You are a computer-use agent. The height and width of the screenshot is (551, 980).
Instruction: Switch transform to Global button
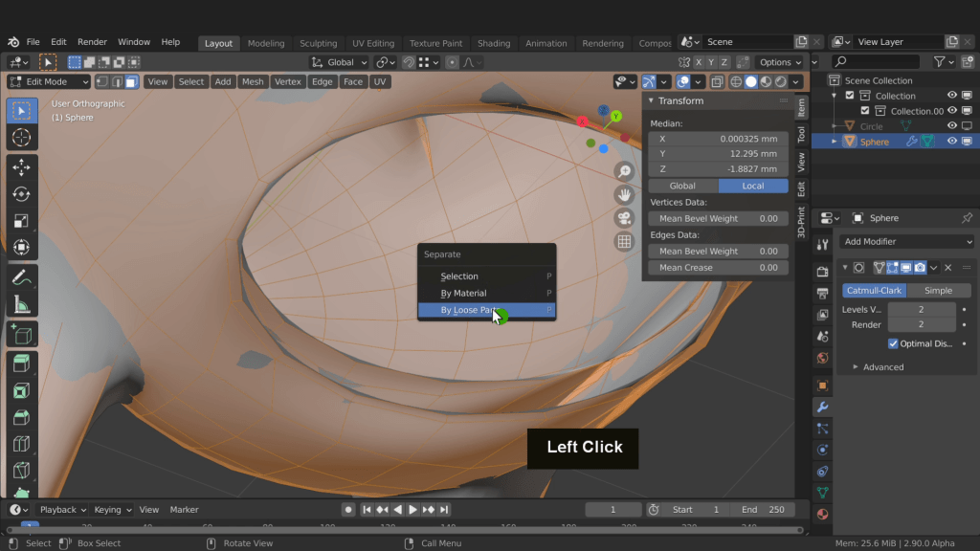(x=682, y=186)
